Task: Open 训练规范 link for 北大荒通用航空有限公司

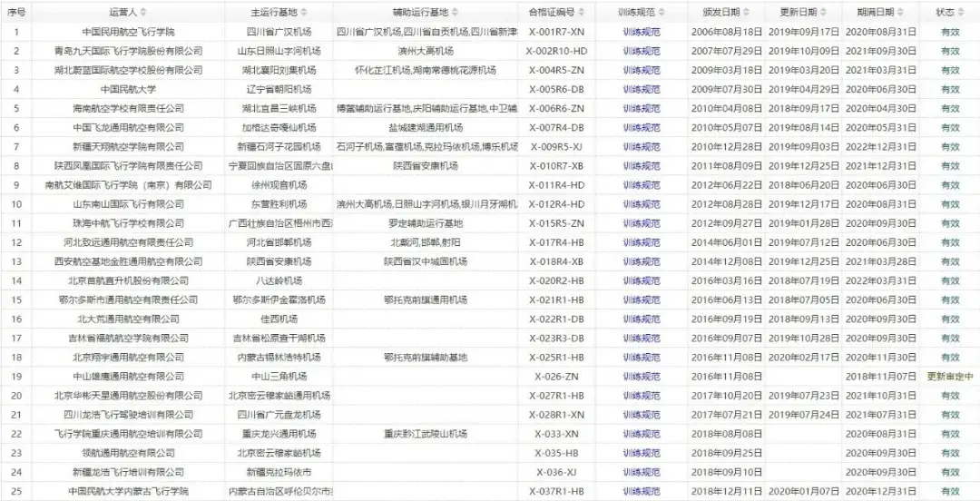Action: point(642,319)
